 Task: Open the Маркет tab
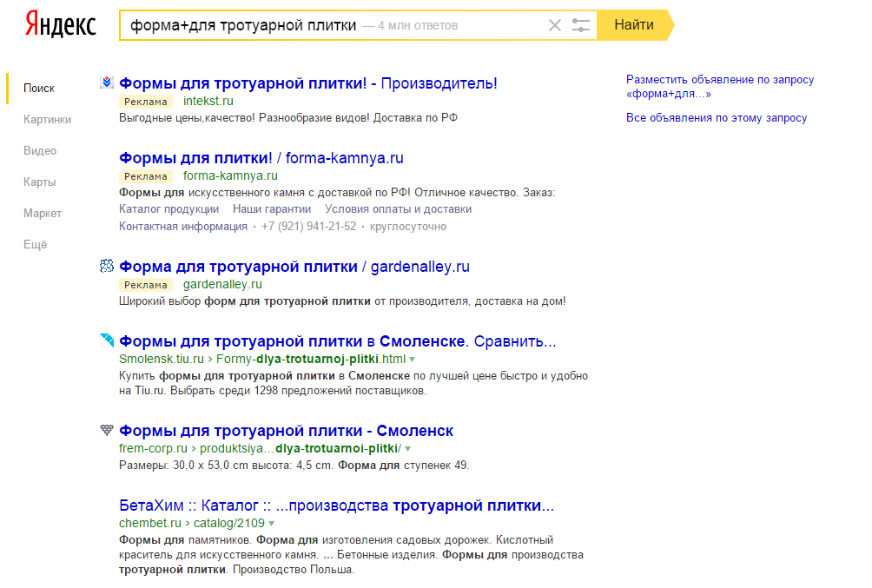(x=43, y=213)
